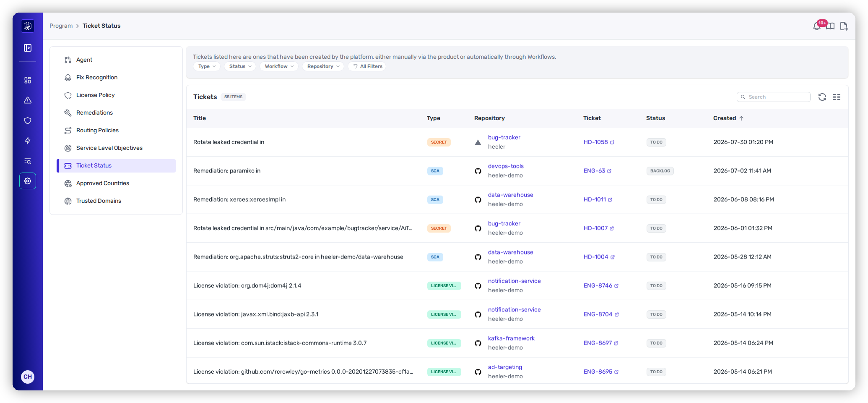Go to Program breadcrumb
Screen dimensions: 868x403
click(x=61, y=26)
